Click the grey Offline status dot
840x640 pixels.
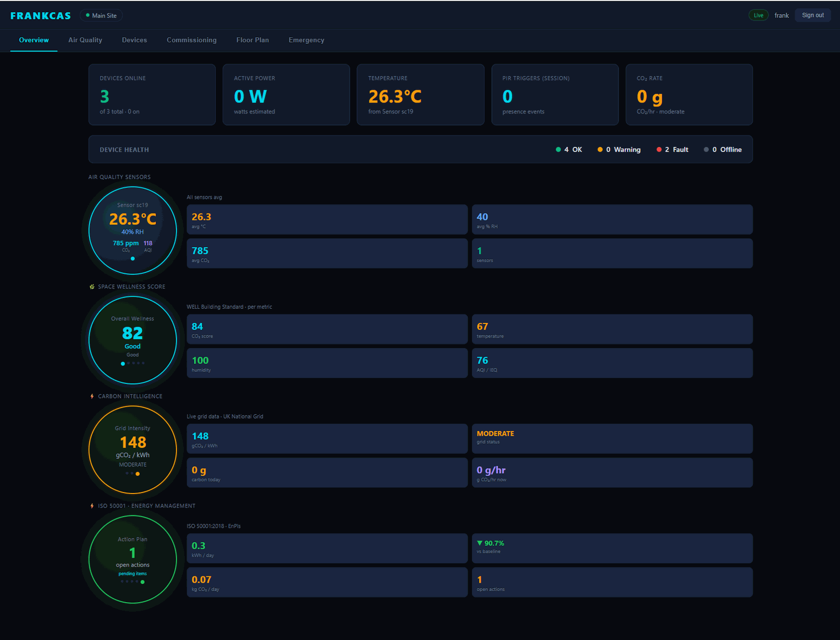coord(706,150)
